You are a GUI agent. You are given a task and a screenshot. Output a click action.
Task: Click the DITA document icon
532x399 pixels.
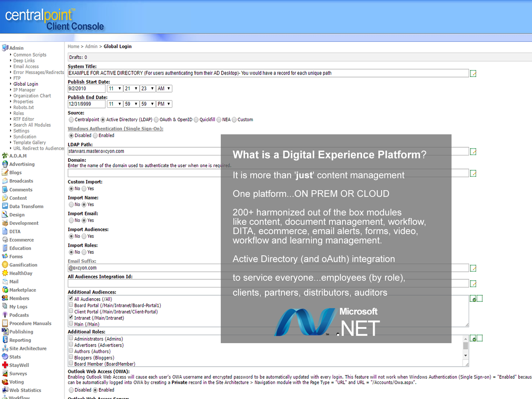(x=5, y=231)
